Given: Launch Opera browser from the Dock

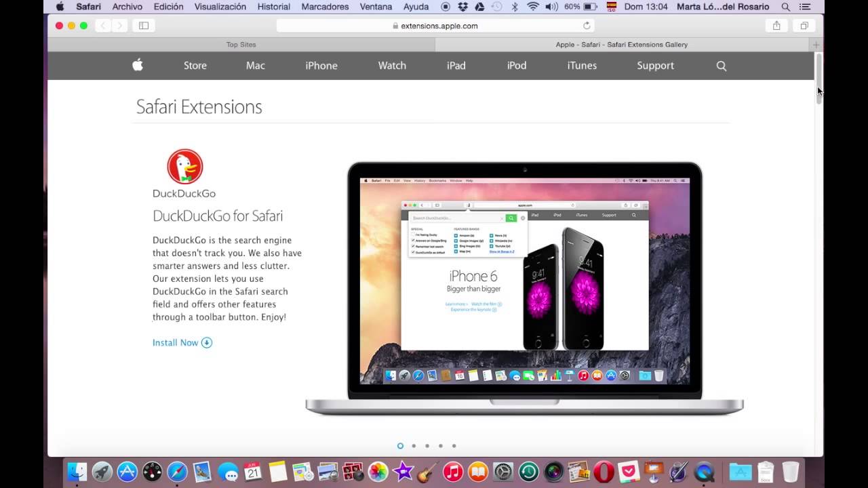Looking at the screenshot, I should (604, 472).
